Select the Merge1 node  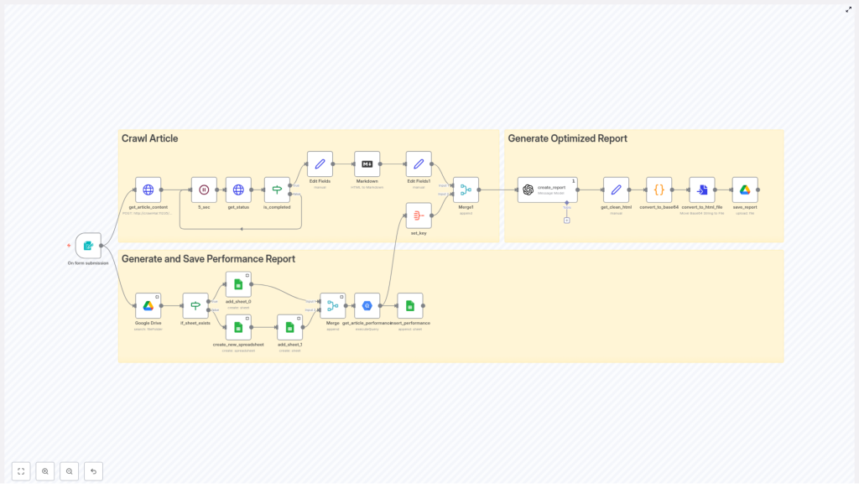tap(466, 190)
